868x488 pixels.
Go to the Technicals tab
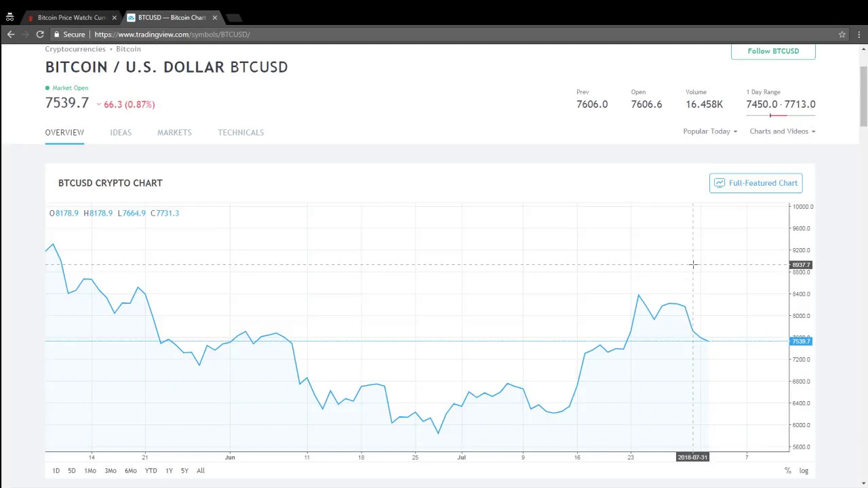point(241,132)
